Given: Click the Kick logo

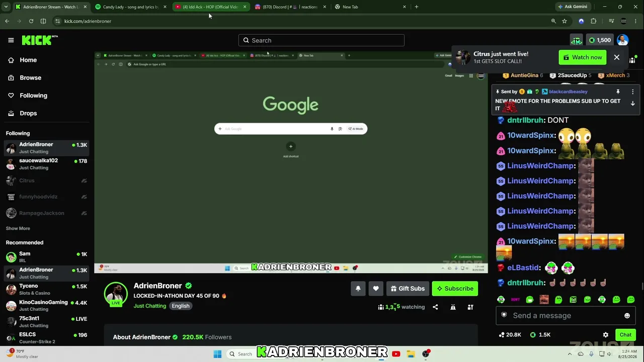Looking at the screenshot, I should tap(40, 40).
